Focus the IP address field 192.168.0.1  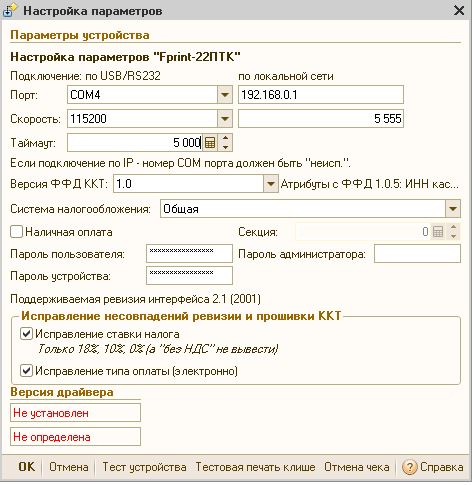click(x=321, y=95)
